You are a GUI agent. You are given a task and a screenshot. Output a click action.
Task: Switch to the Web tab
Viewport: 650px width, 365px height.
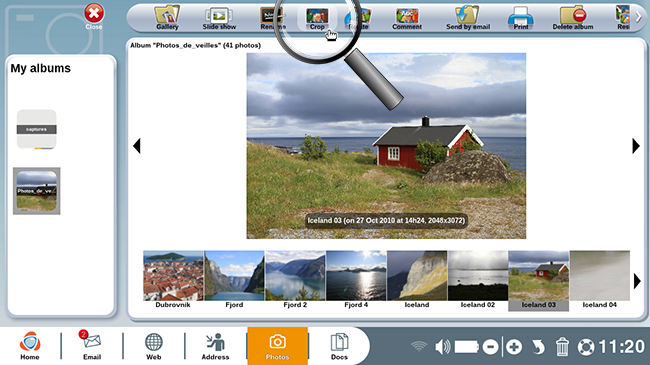click(153, 346)
